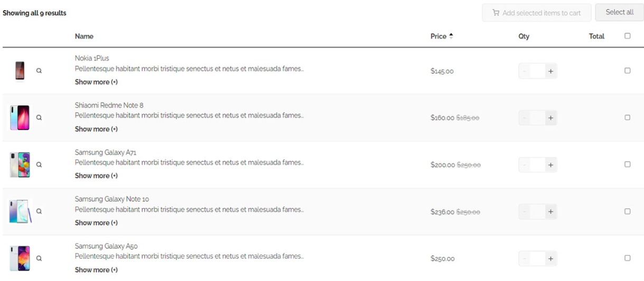Sort the table by the Price arrow
The height and width of the screenshot is (281, 644).
[451, 36]
